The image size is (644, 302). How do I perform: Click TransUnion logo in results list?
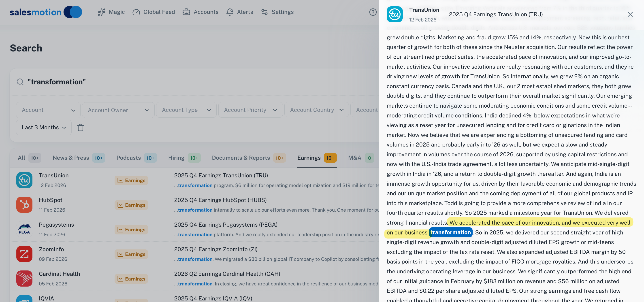tap(24, 180)
